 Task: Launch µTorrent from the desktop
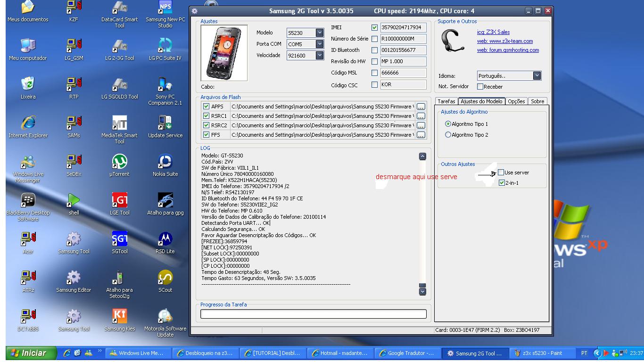tap(120, 165)
